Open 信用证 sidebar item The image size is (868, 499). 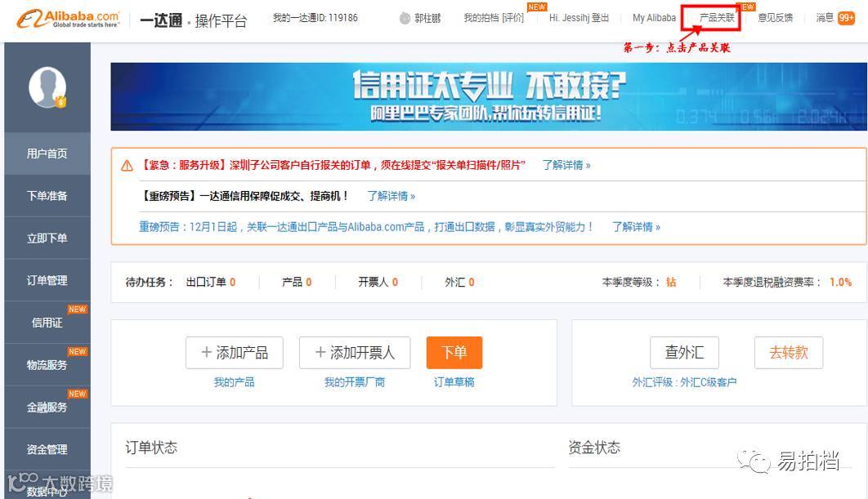coord(47,323)
